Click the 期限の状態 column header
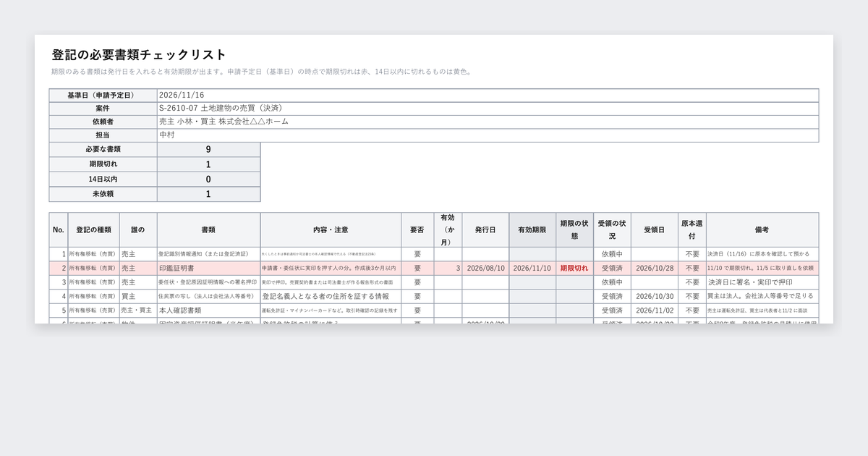Viewport: 868px width, 456px height. (574, 229)
